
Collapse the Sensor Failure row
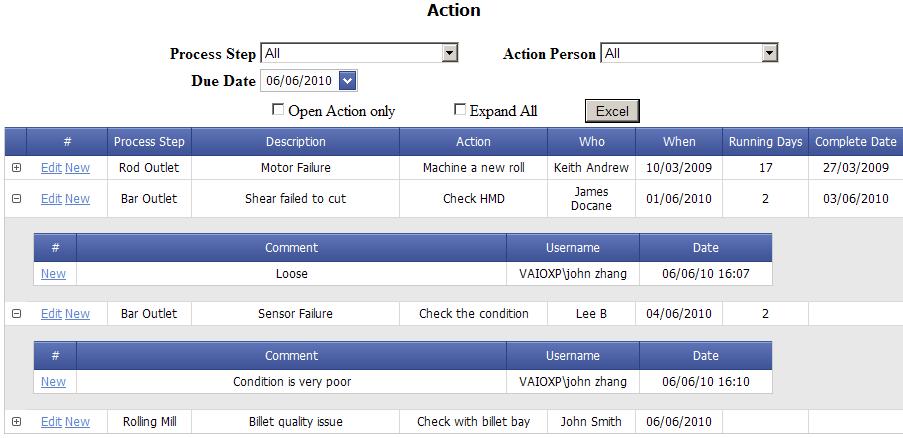17,314
